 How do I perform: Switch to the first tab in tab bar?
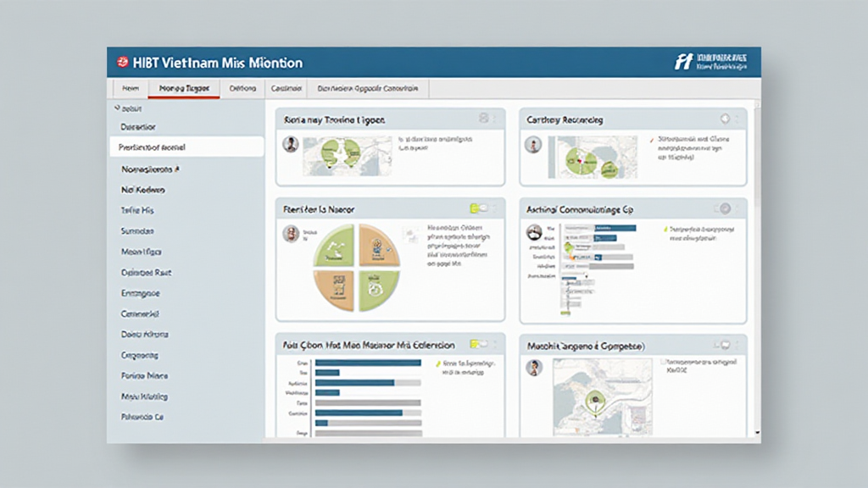pyautogui.click(x=130, y=88)
